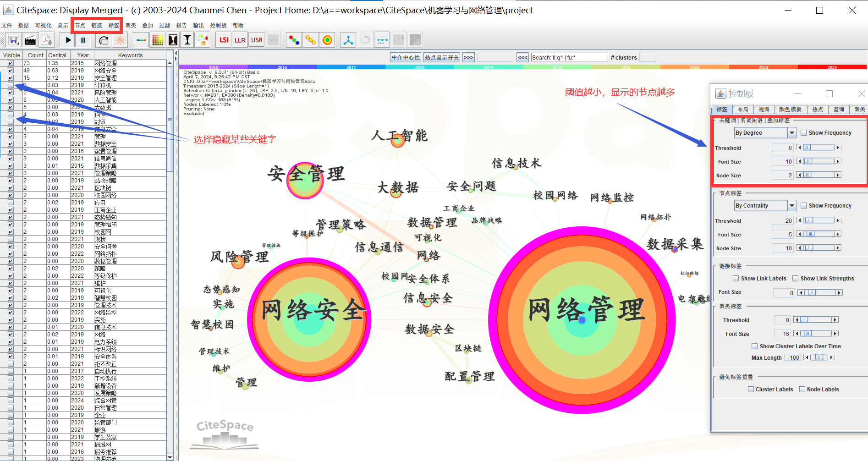Image resolution: width=868 pixels, height=461 pixels.
Task: Click the pause toolbar button
Action: point(83,40)
